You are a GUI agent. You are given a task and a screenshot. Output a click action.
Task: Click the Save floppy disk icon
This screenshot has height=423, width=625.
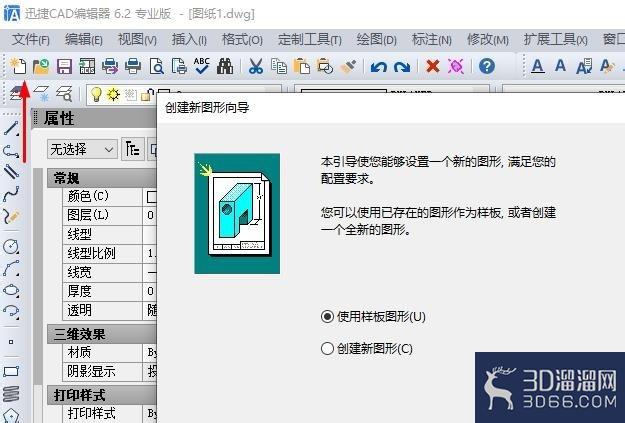coord(64,66)
